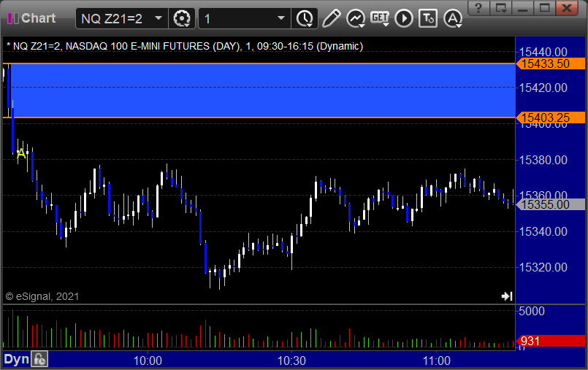
Task: Click the 11:00 time axis label
Action: [437, 361]
